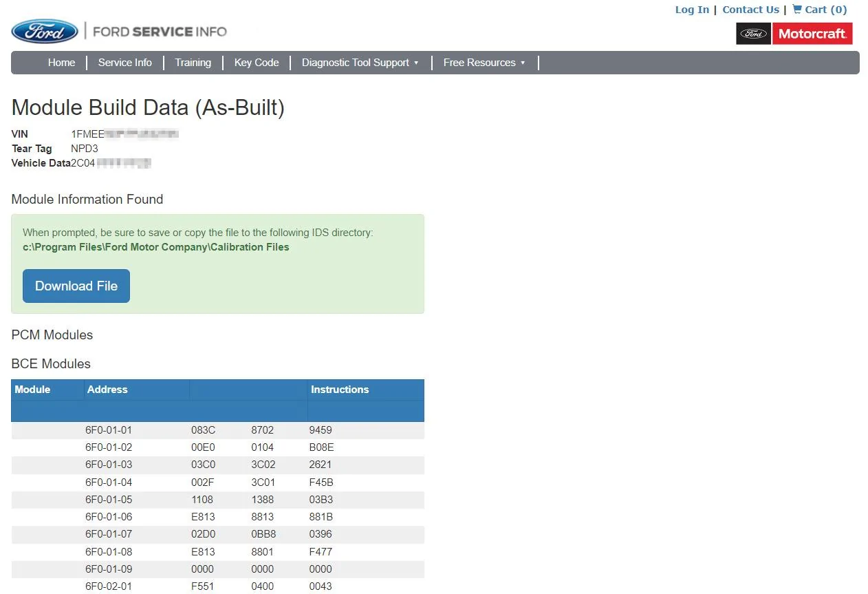The width and height of the screenshot is (868, 594).
Task: Click the Calibration Files directory path
Action: (x=156, y=247)
